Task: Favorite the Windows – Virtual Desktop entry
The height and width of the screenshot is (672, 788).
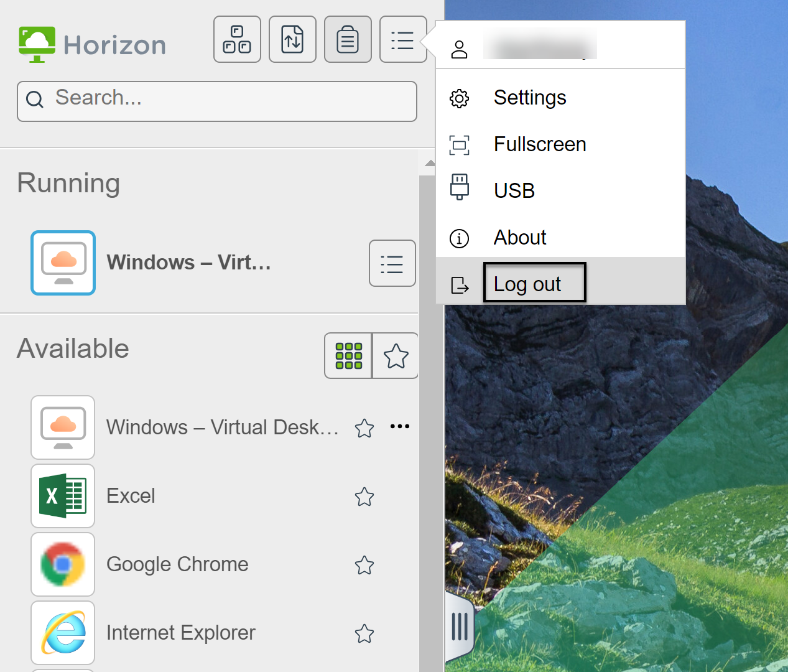Action: coord(364,428)
